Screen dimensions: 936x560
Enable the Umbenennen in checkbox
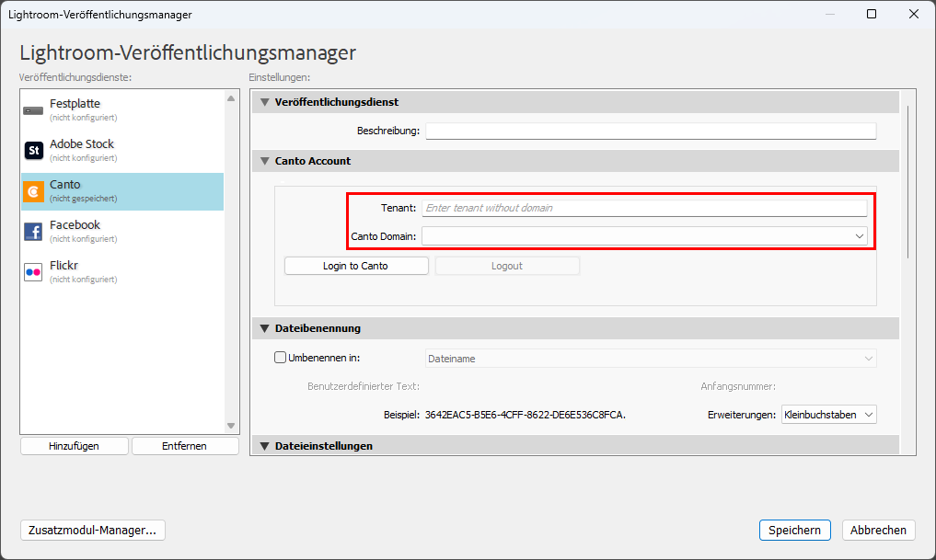[x=280, y=357]
